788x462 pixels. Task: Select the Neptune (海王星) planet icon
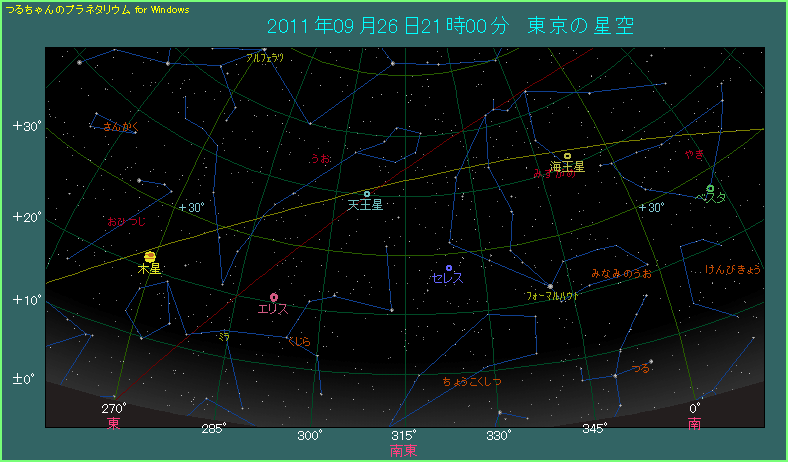(567, 156)
